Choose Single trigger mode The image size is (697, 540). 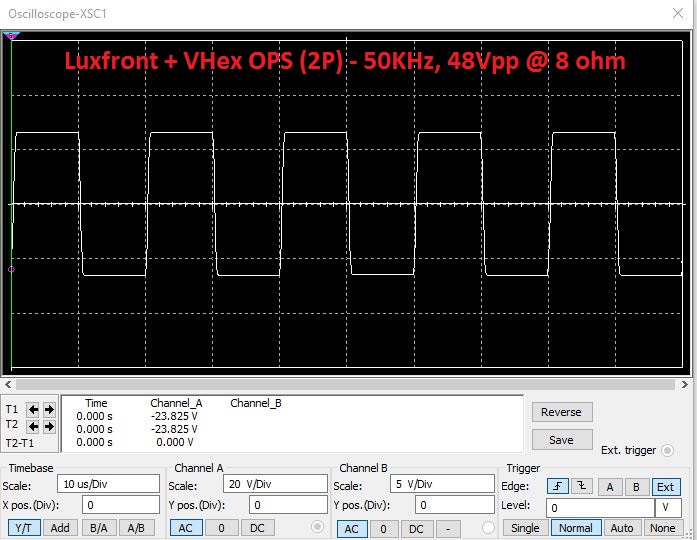coord(525,528)
